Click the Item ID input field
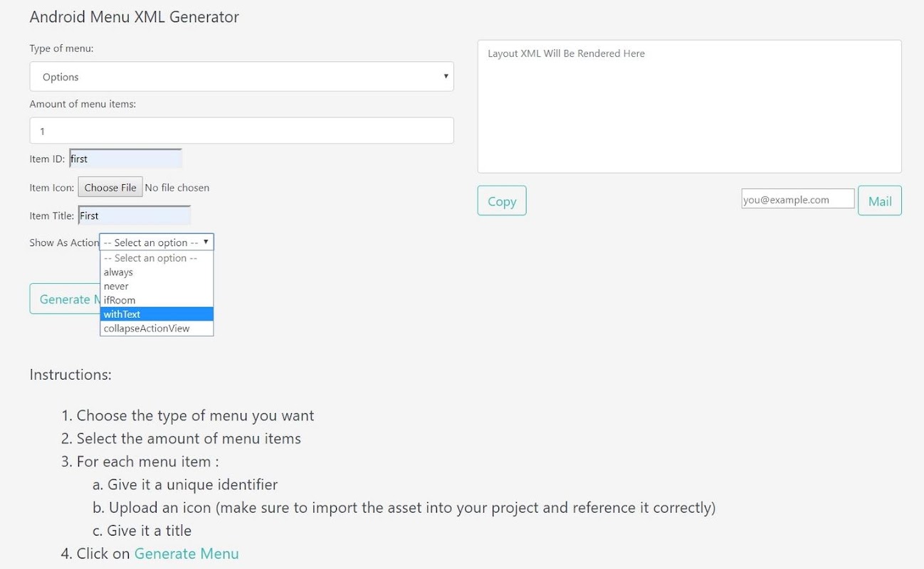Image resolution: width=924 pixels, height=569 pixels. click(125, 159)
